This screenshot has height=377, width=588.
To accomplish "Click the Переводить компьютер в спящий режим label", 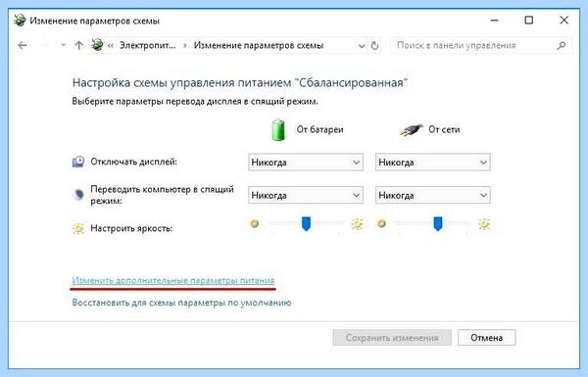I will 162,195.
